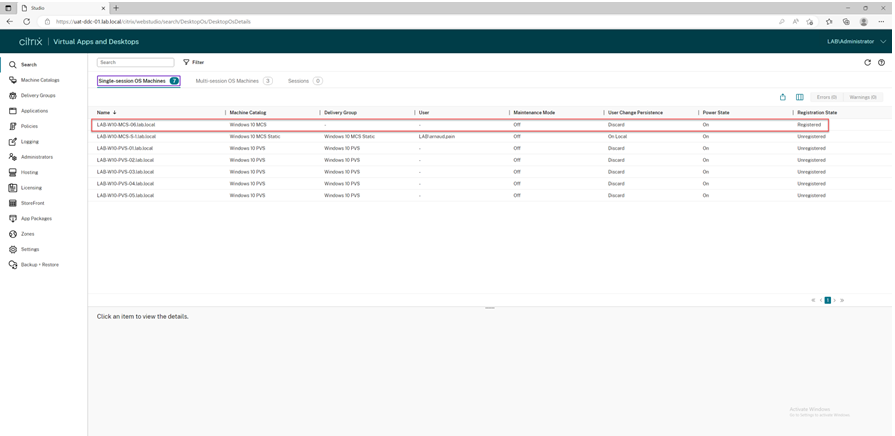Expand the LAB\Administrator account menu
Screen dimensions: 895x436
[x=856, y=42]
